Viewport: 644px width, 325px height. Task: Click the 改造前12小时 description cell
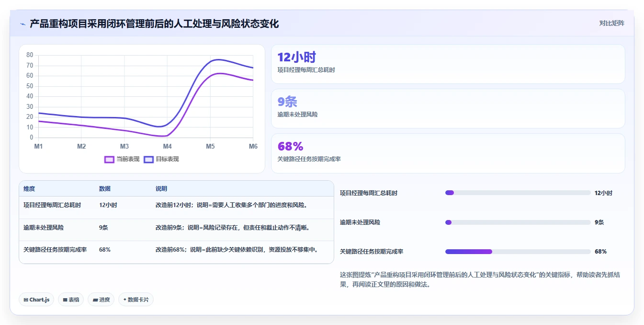coord(231,205)
